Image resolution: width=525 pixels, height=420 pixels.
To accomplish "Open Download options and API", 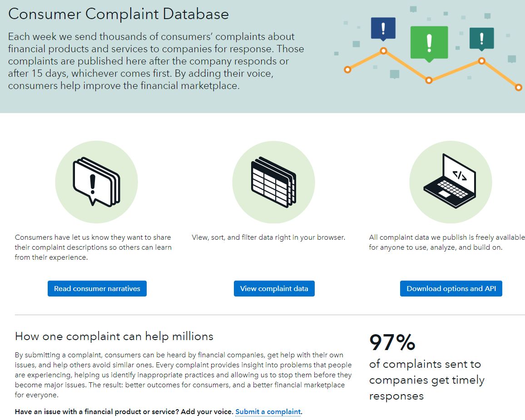I will pyautogui.click(x=451, y=288).
